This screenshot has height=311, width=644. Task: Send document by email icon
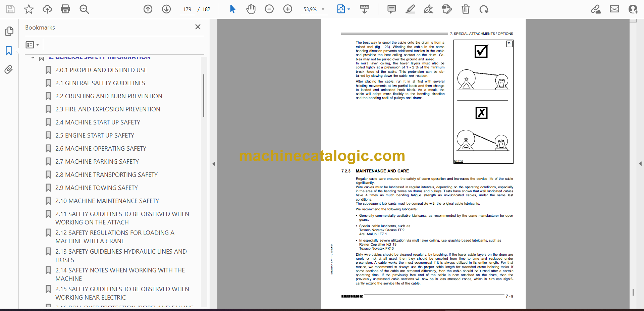pyautogui.click(x=614, y=9)
